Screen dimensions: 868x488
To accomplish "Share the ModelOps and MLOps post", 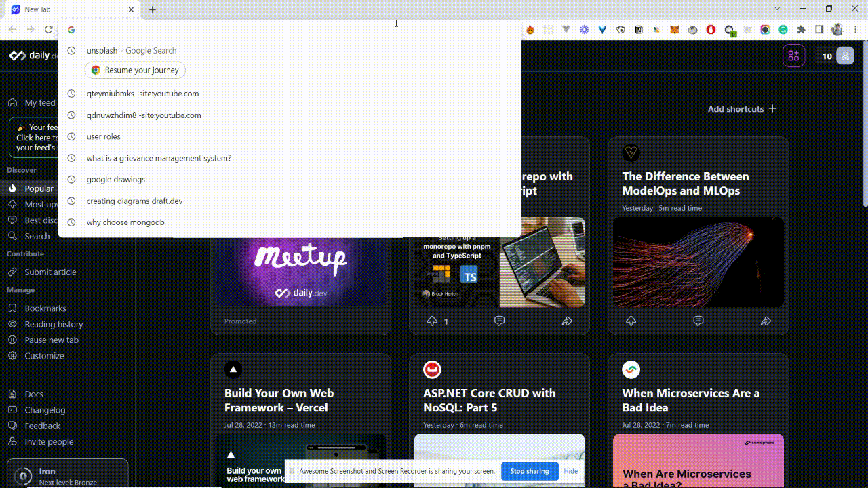I will [x=766, y=321].
